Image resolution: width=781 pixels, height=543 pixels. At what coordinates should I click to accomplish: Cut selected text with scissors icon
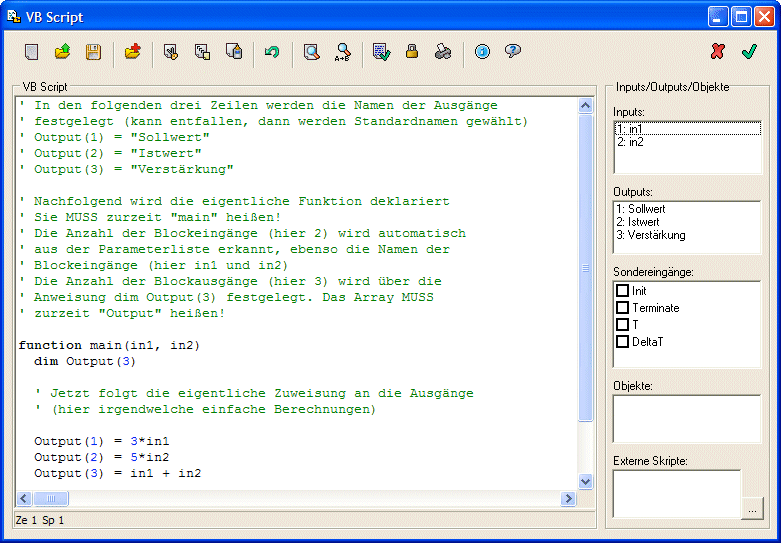coord(171,52)
